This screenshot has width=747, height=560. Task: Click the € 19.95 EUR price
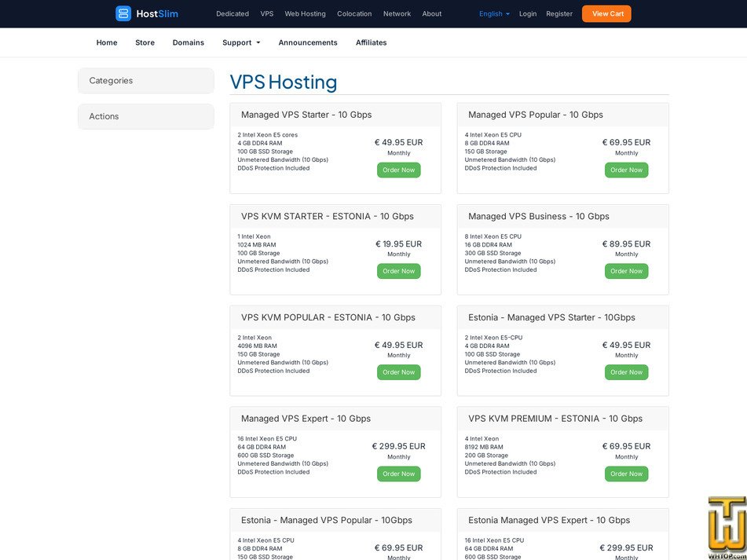pos(399,243)
